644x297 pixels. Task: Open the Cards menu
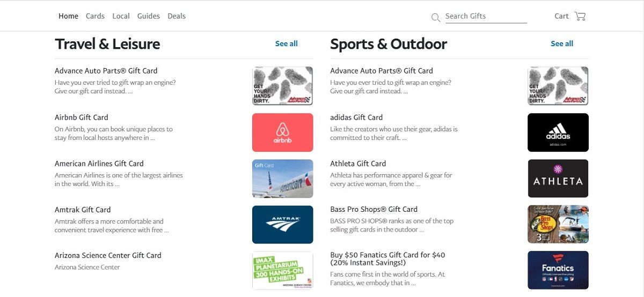click(x=95, y=16)
